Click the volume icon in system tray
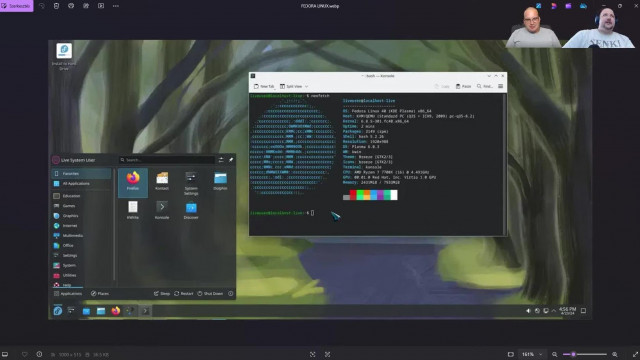Image resolution: width=640 pixels, height=360 pixels. pos(528,311)
